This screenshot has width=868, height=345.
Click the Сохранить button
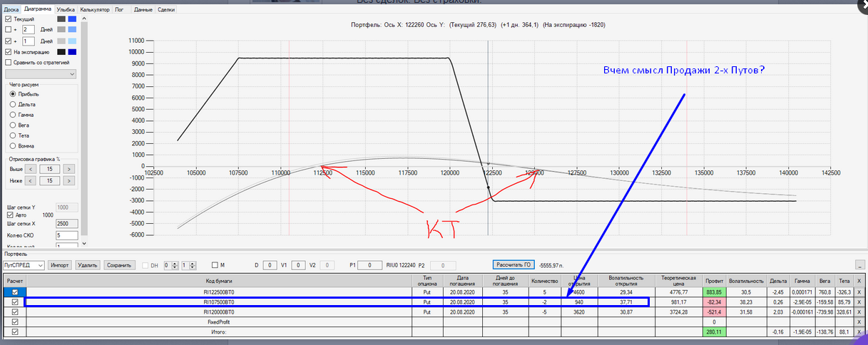(x=119, y=265)
